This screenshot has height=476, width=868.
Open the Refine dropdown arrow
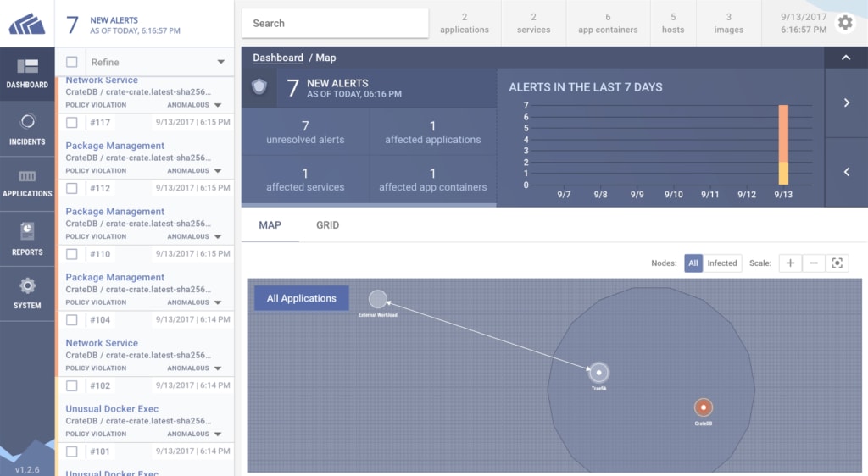tap(221, 62)
